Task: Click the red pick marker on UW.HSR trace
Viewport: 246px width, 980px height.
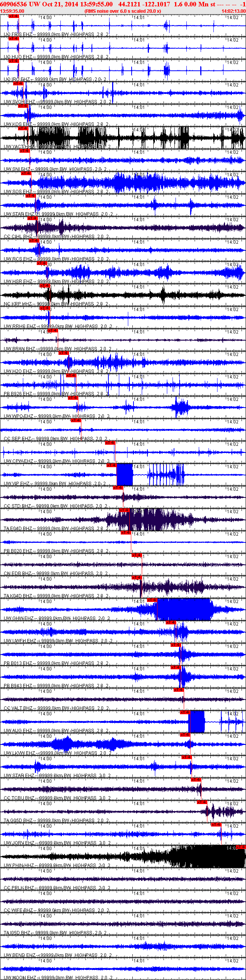Action: click(x=42, y=263)
